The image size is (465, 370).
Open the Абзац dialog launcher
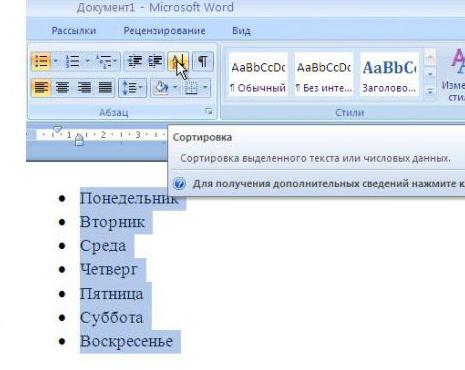click(x=209, y=112)
